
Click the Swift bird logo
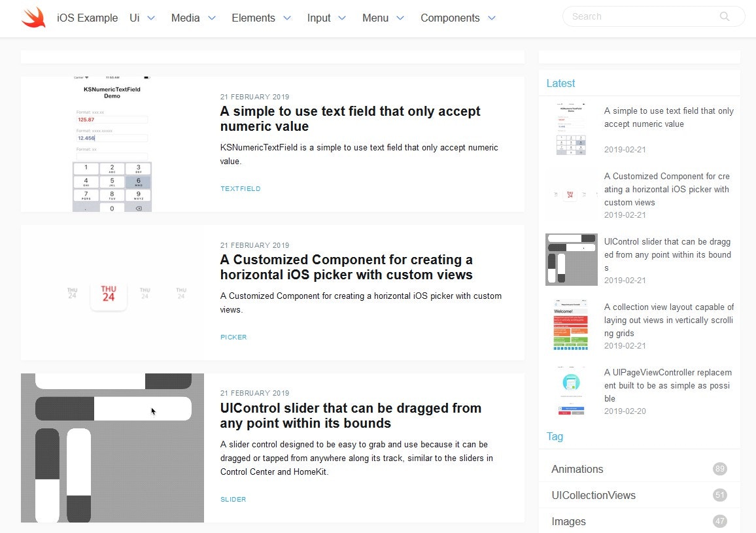34,18
